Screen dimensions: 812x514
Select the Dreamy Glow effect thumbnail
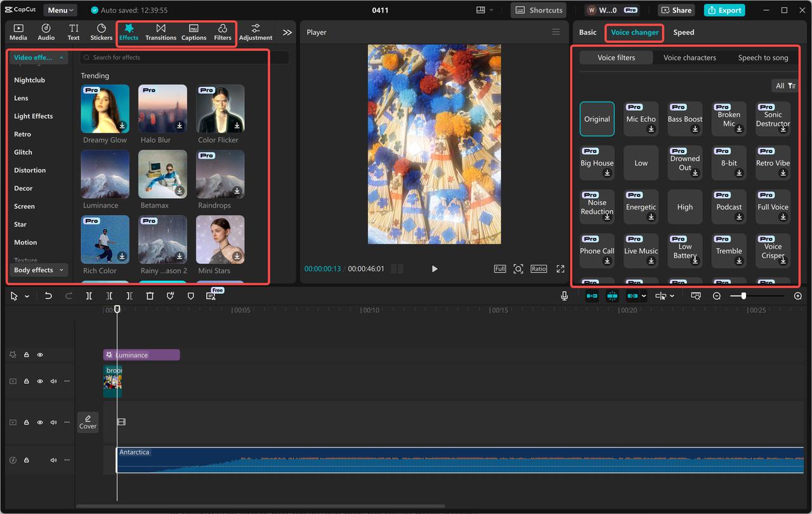[105, 109]
